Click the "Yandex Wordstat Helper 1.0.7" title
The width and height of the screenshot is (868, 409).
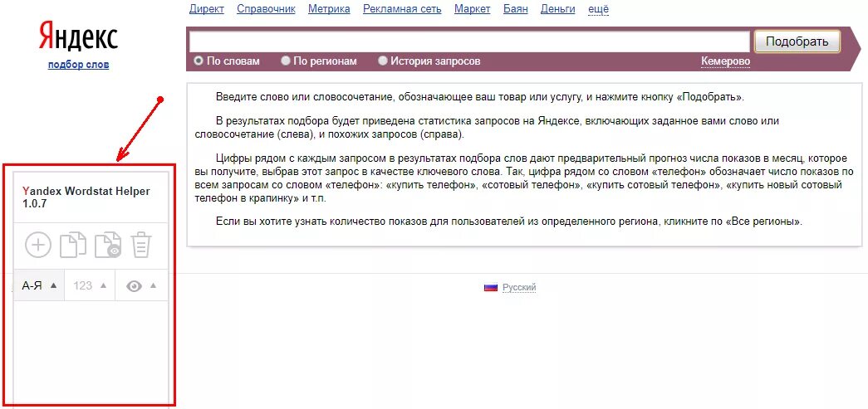point(86,197)
